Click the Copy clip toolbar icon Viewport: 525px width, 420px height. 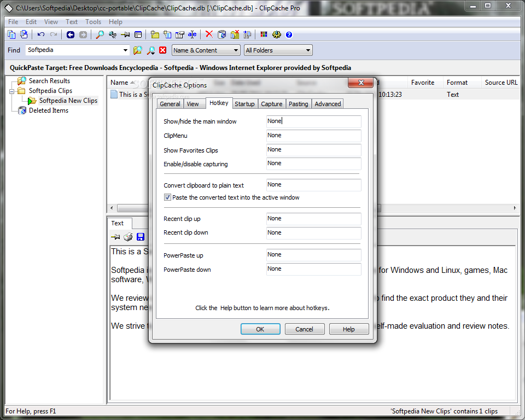pyautogui.click(x=11, y=34)
